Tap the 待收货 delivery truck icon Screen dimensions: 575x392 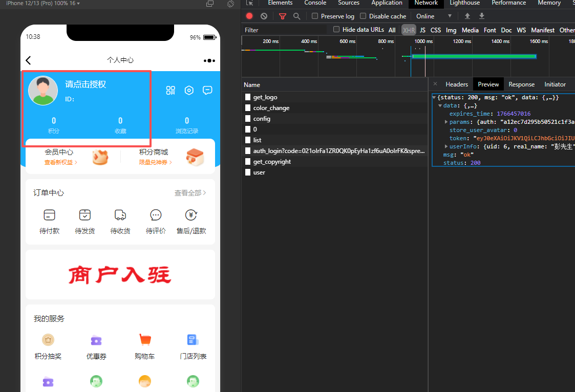pyautogui.click(x=120, y=215)
